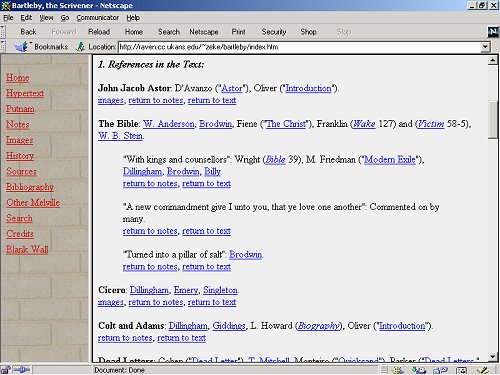
Task: Follow "The Christ" link by Fiene
Action: coord(286,124)
